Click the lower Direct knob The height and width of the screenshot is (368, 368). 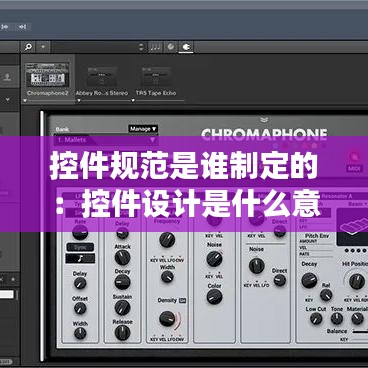(x=279, y=280)
